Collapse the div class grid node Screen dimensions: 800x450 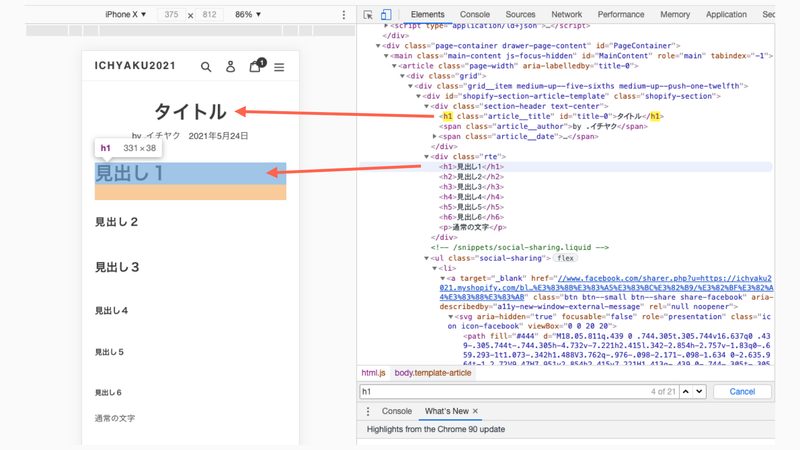(403, 76)
